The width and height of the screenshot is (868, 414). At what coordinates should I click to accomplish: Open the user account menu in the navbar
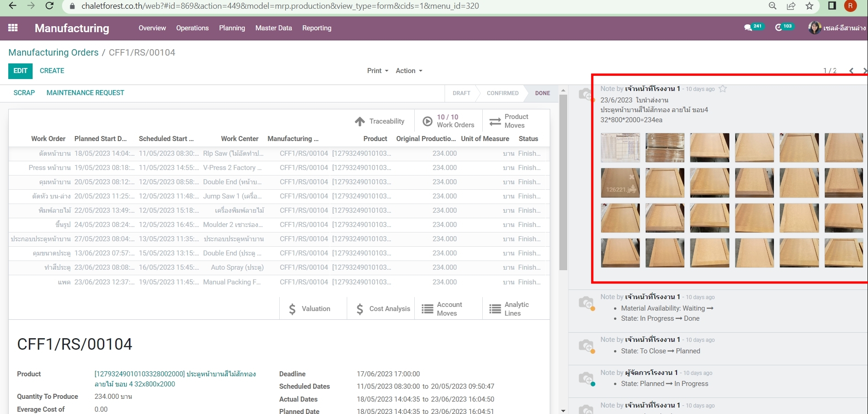837,28
